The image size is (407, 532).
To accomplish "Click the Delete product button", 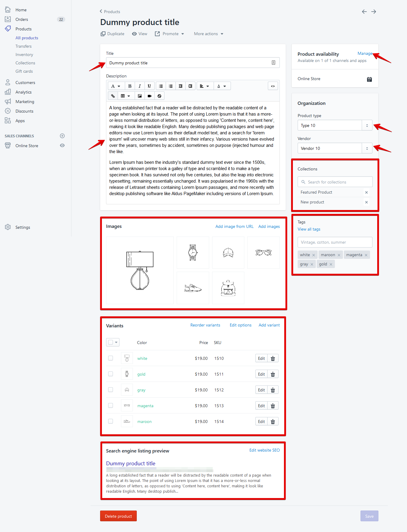I will coord(118,516).
